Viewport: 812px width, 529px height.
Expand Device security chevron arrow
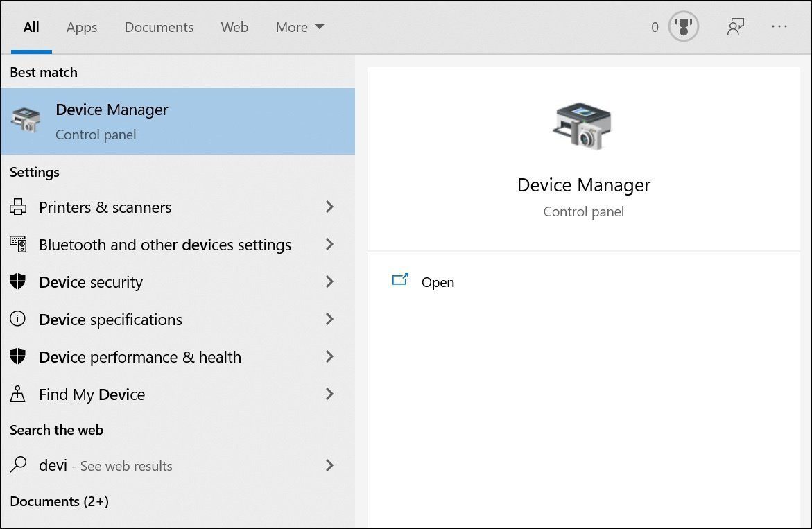click(x=329, y=281)
